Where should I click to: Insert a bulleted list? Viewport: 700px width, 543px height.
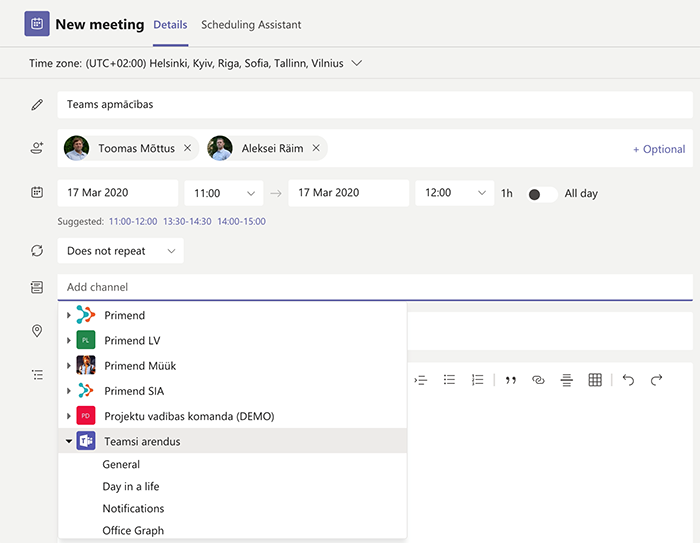[x=449, y=380]
